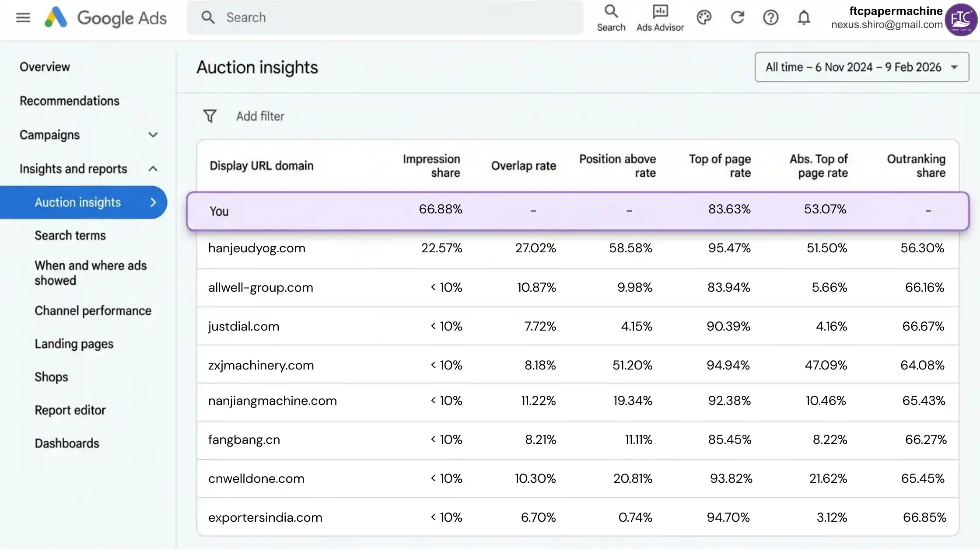This screenshot has width=980, height=551.
Task: Click the refresh icon
Action: (738, 18)
